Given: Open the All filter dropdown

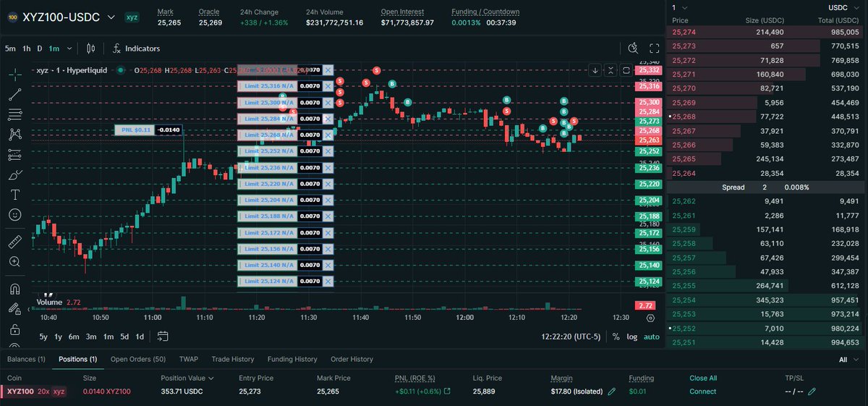Looking at the screenshot, I should (x=849, y=359).
